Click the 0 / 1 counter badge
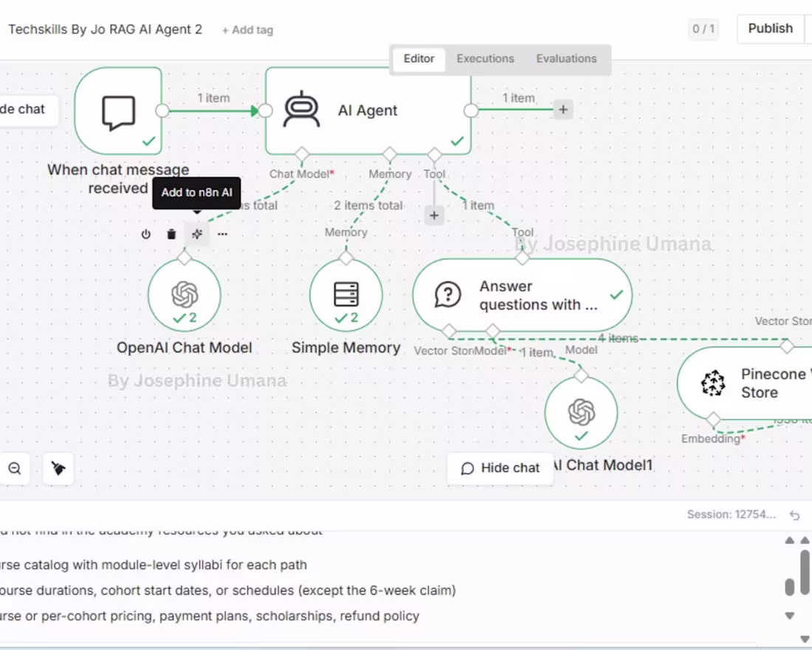Image resolution: width=812 pixels, height=650 pixels. point(703,29)
